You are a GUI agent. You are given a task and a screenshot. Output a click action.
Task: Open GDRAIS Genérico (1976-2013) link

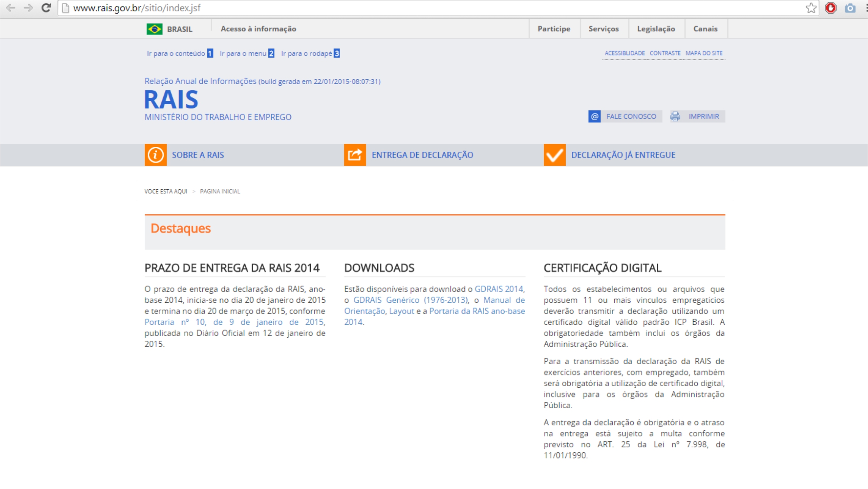410,300
